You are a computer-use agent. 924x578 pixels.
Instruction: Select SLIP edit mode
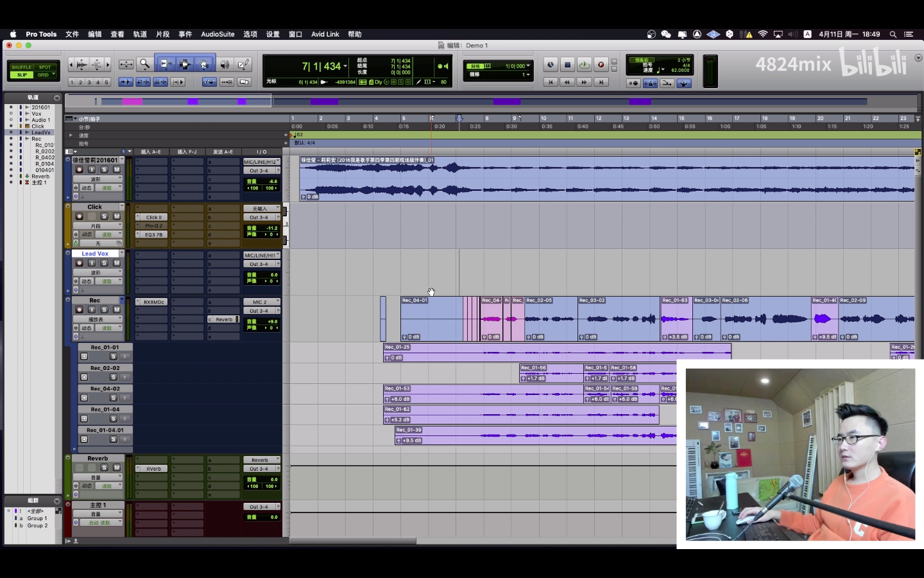click(22, 75)
